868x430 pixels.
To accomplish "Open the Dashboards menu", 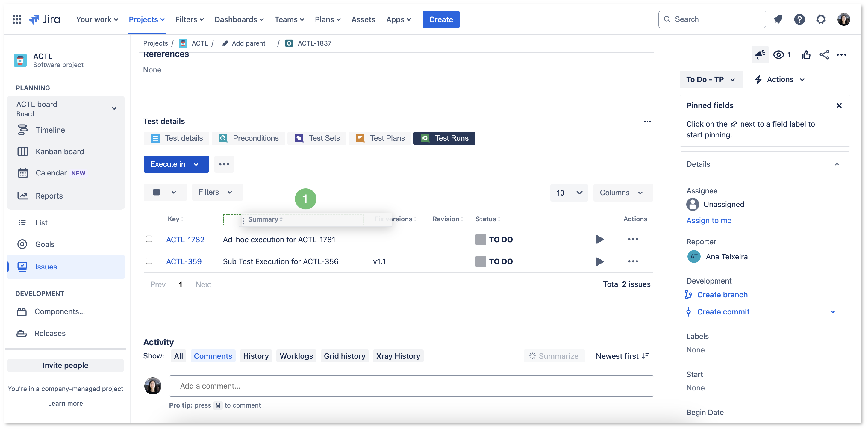I will [x=239, y=19].
